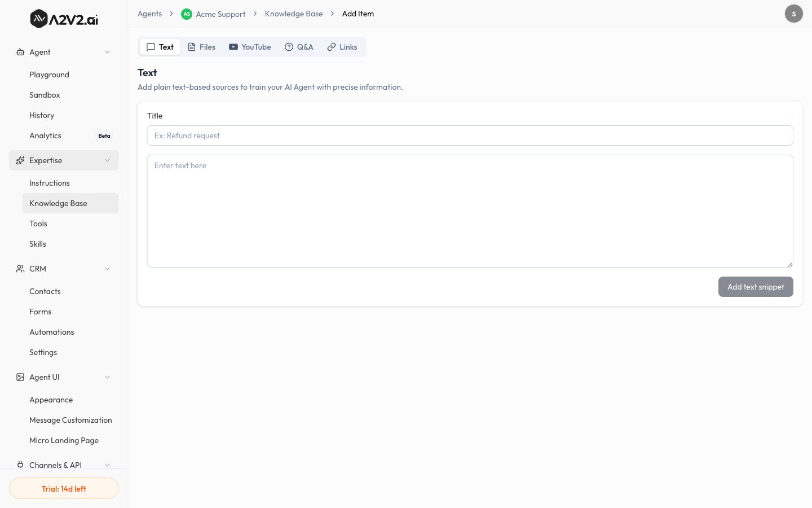The image size is (812, 508).
Task: Go to Instructions page
Action: coord(70,183)
